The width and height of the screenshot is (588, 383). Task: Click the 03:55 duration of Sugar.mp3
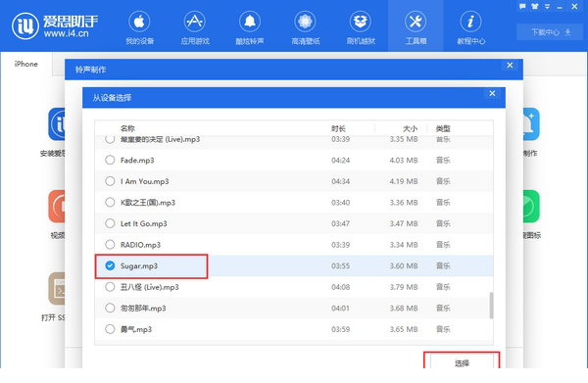tap(340, 266)
